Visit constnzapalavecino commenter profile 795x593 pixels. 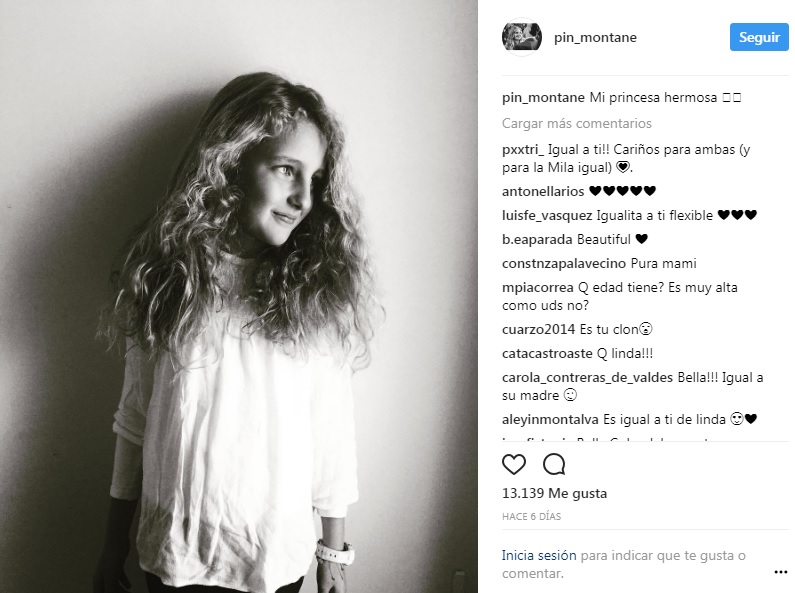[x=564, y=264]
